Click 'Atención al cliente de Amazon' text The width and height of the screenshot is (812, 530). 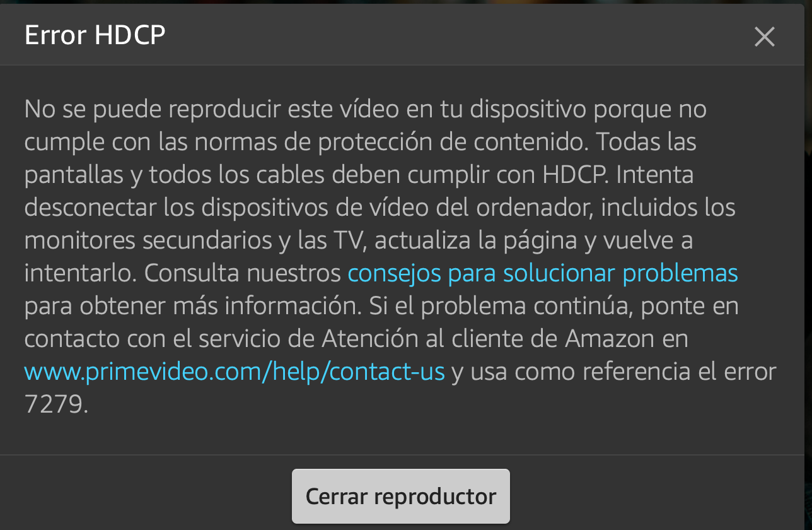[x=488, y=339]
